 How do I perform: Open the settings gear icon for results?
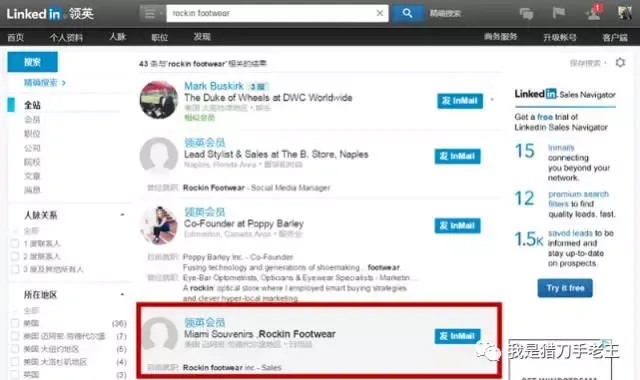point(620,62)
